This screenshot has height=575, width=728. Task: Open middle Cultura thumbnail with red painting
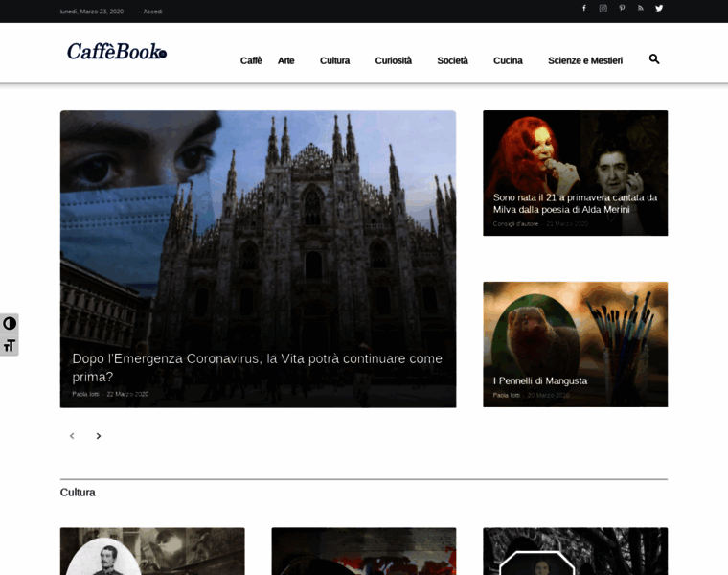(x=364, y=551)
